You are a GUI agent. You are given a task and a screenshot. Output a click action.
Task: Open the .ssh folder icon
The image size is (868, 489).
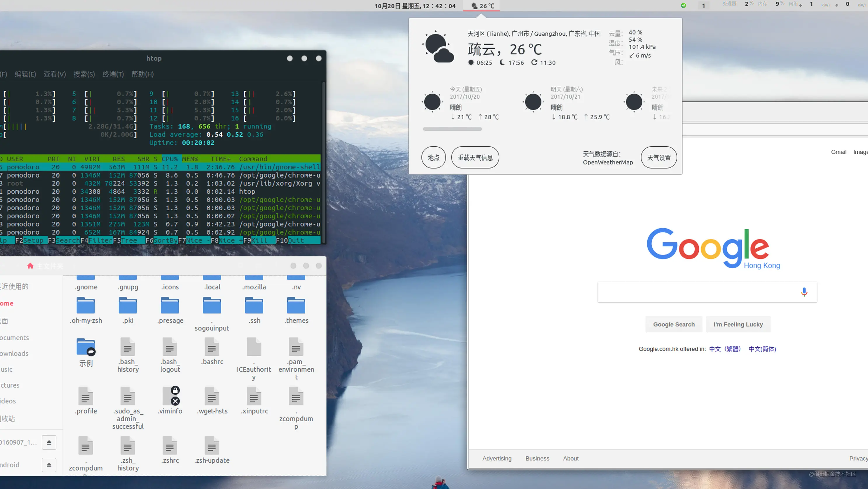click(x=254, y=306)
